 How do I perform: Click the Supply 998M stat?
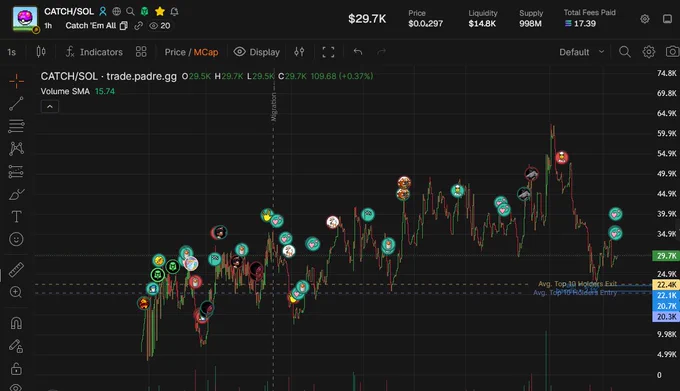pyautogui.click(x=531, y=19)
